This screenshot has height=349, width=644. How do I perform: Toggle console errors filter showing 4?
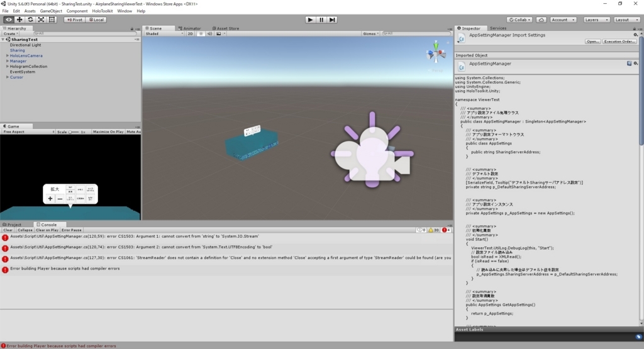[446, 230]
